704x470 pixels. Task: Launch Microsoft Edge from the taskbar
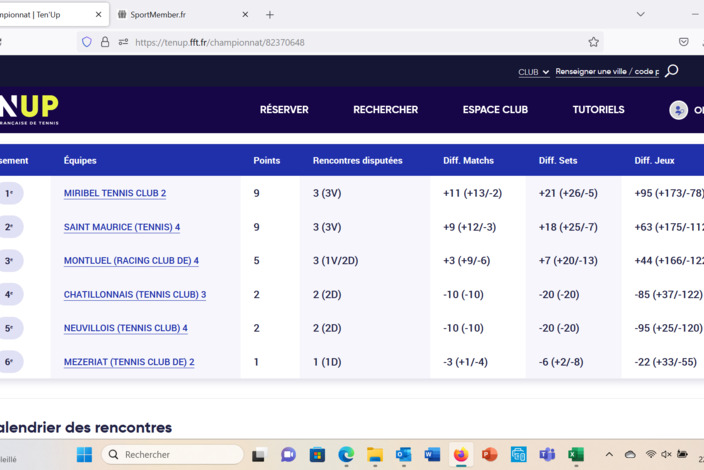(346, 455)
